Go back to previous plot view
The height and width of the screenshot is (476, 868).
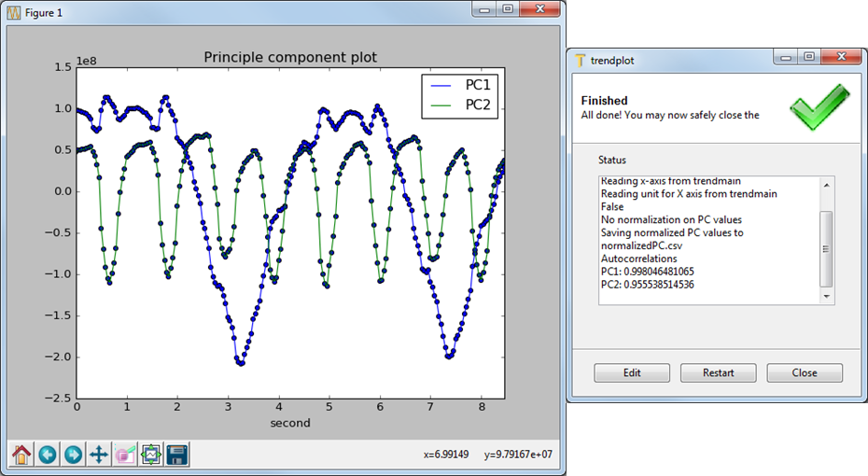[x=47, y=455]
